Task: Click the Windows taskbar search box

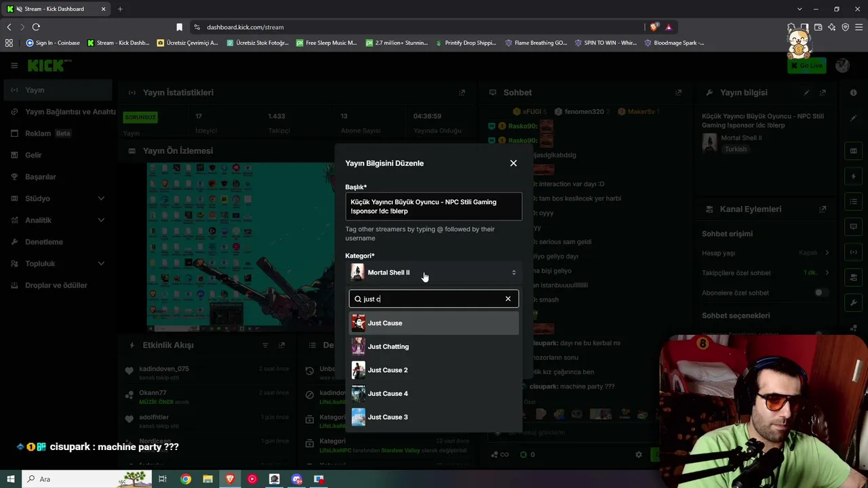Action: pos(87,479)
